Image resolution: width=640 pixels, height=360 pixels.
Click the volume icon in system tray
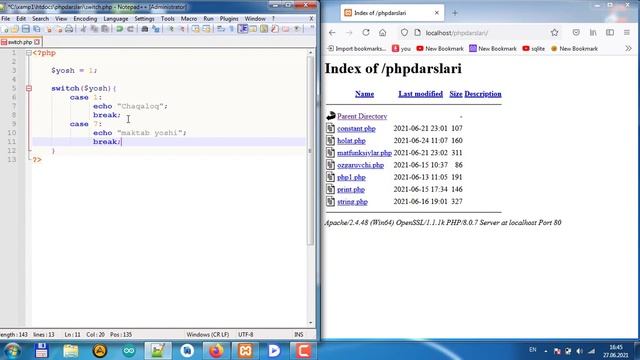580,351
